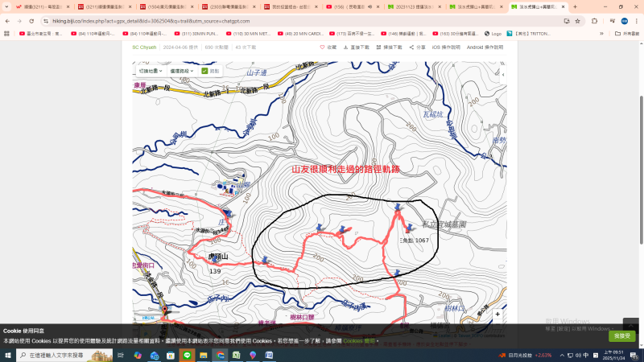Favorite this route with the heart icon

click(328, 47)
